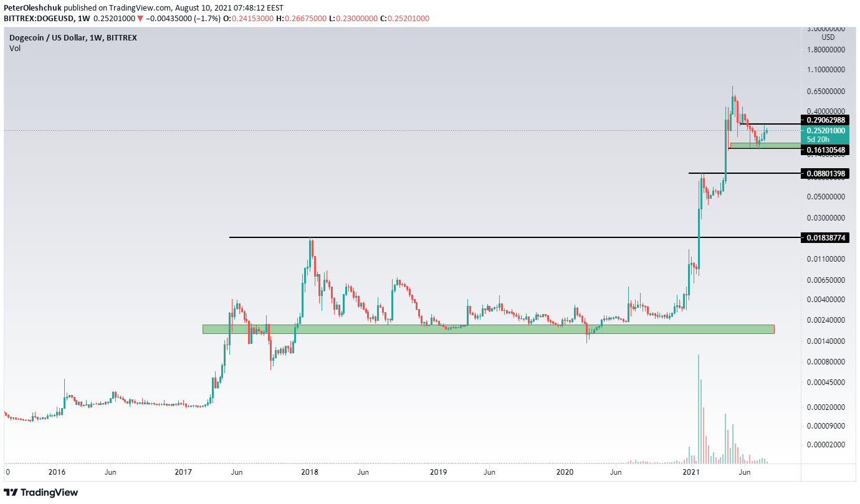Select the horizontal line at 0.08801398
The height and width of the screenshot is (504, 860).
pos(744,173)
